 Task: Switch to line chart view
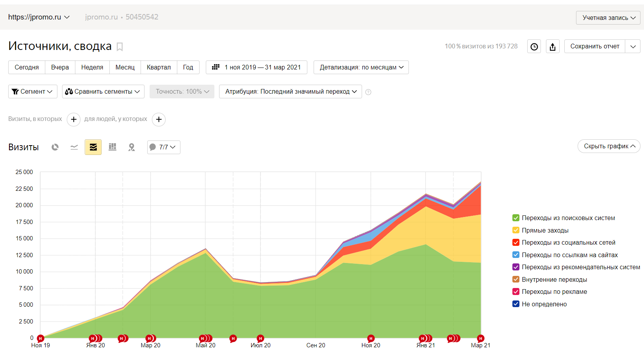pos(74,147)
